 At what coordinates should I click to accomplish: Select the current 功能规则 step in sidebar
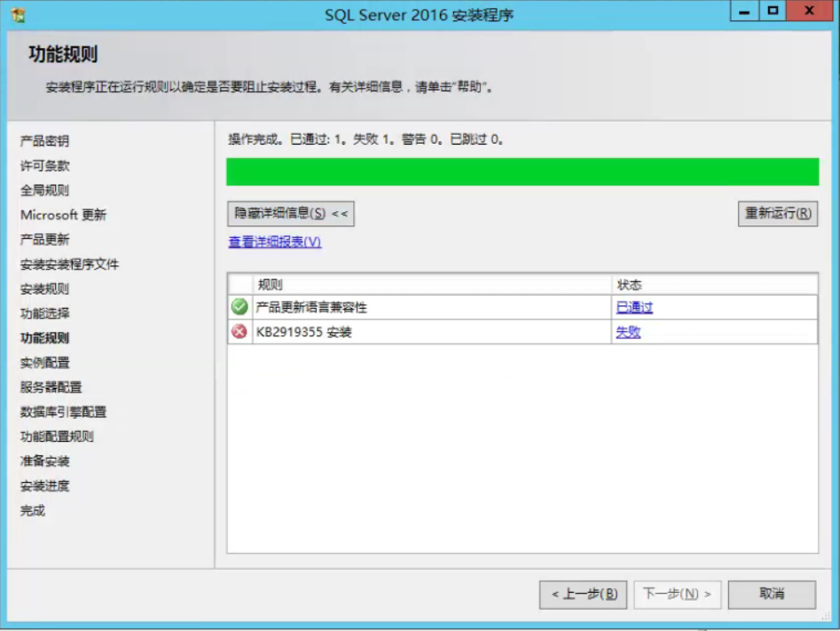pyautogui.click(x=44, y=338)
